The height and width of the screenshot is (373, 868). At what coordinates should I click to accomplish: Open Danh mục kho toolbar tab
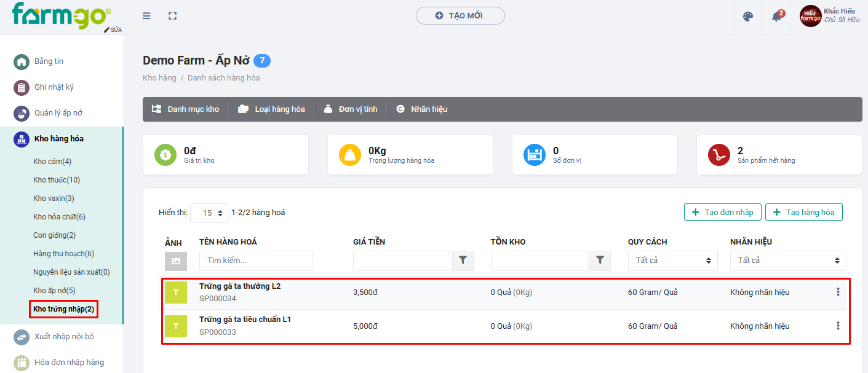pyautogui.click(x=186, y=109)
